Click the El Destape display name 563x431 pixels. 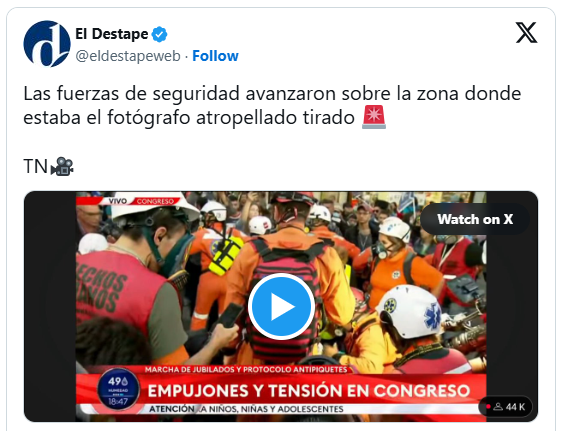(112, 34)
